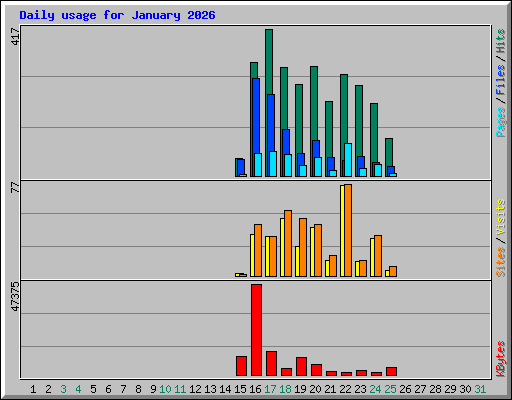Click day '20' on the date axis
This screenshot has height=400, width=512.
click(315, 389)
